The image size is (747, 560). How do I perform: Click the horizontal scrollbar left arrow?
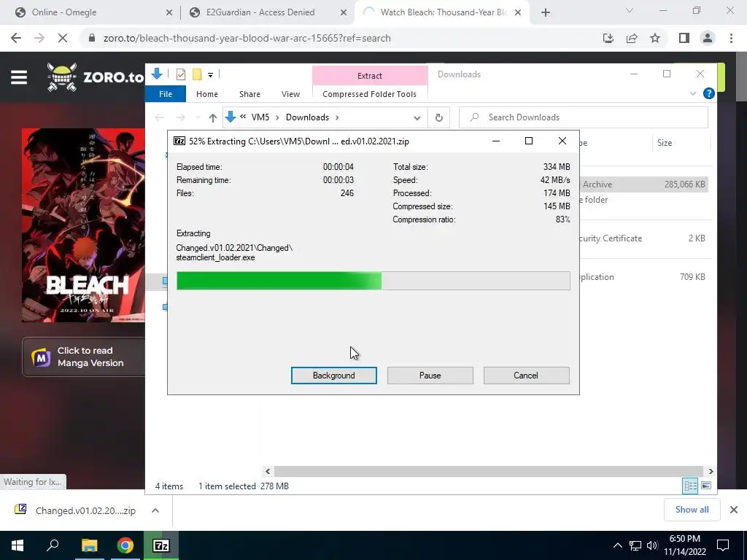[x=268, y=471]
